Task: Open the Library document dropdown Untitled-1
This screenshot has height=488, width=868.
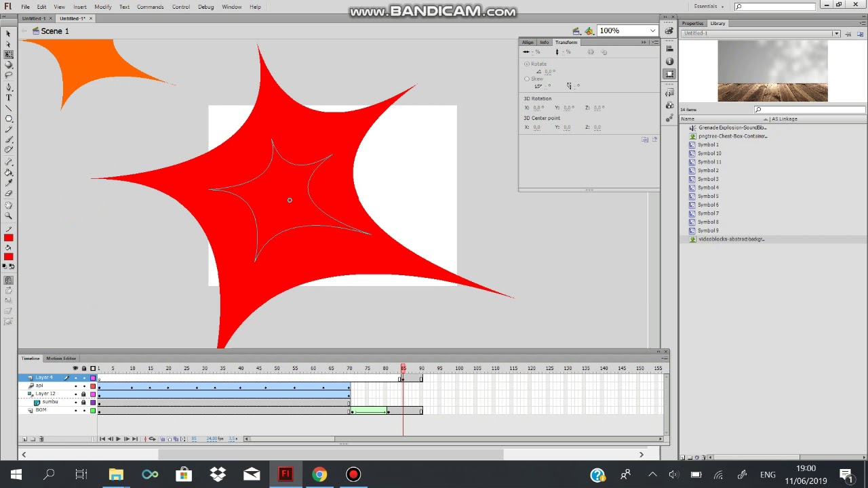Action: tap(761, 33)
